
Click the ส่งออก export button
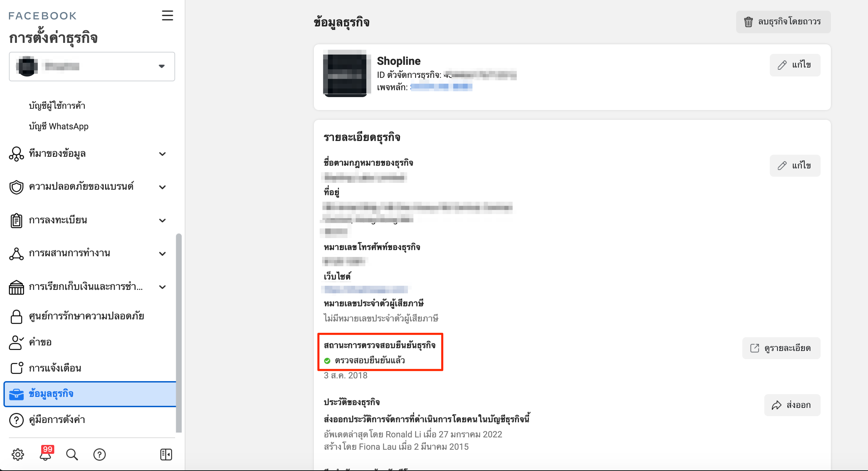tap(792, 405)
